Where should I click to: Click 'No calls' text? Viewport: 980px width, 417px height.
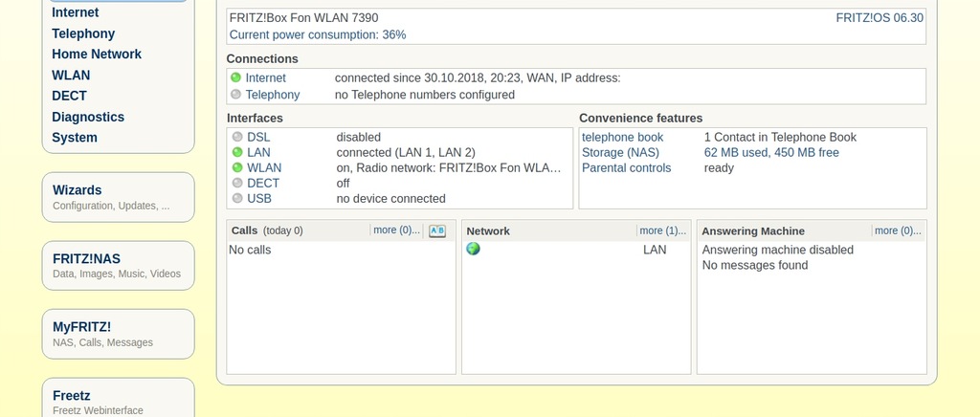coord(250,250)
